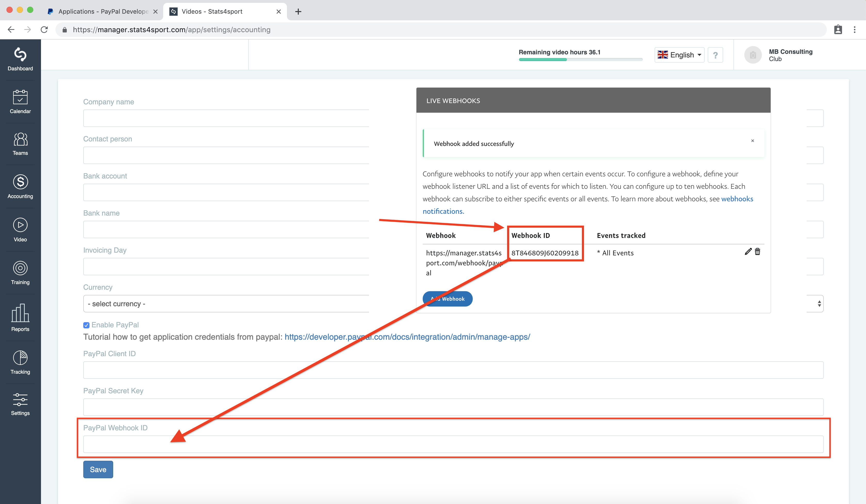The height and width of the screenshot is (504, 866).
Task: Open Settings sliders icon
Action: pos(20,400)
